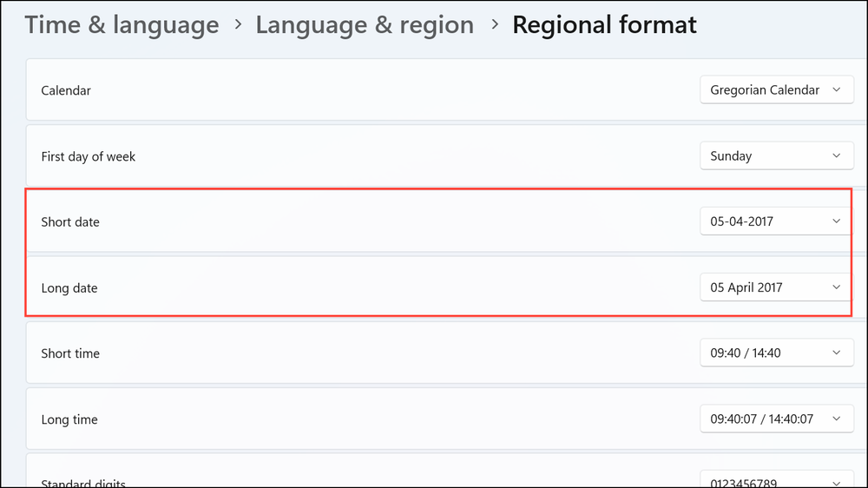Open the Long time format dropdown

point(776,419)
